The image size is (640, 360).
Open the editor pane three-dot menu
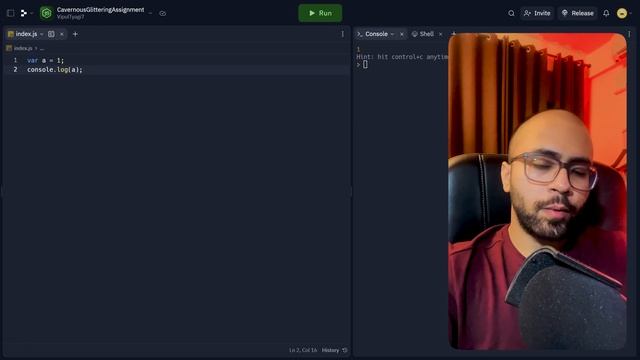(x=342, y=34)
